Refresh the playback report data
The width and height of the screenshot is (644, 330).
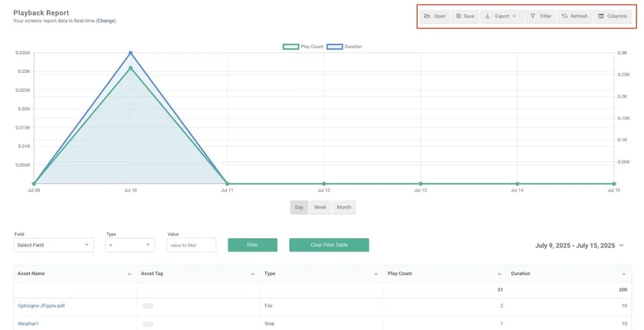click(x=574, y=16)
